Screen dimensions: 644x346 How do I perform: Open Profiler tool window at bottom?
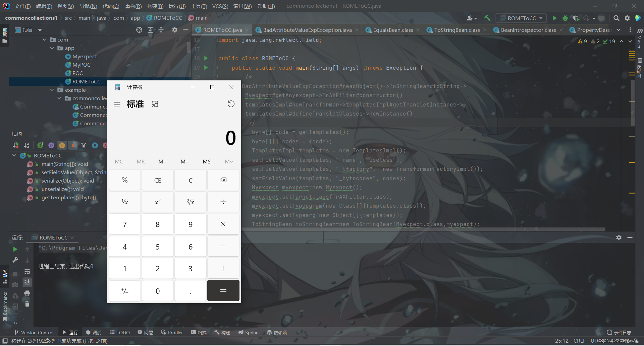[172, 332]
